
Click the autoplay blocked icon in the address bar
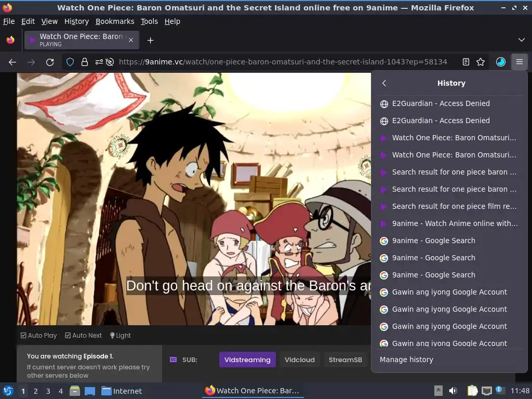pos(110,62)
